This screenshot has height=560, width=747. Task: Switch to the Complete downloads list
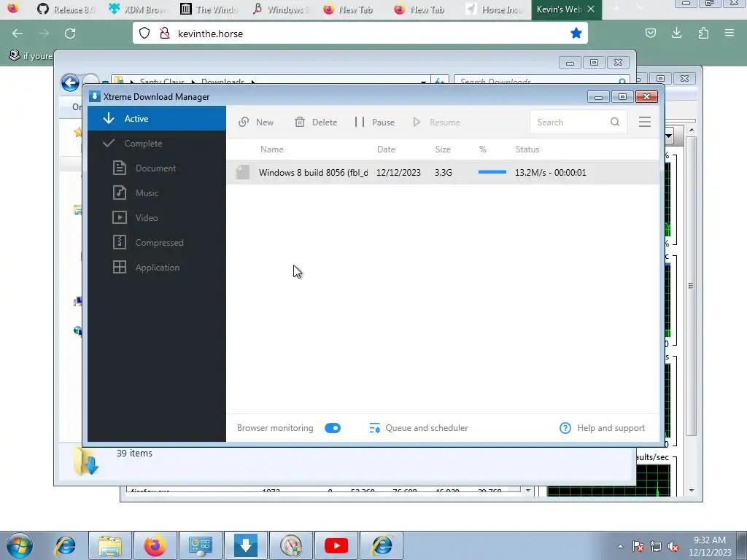click(x=156, y=144)
